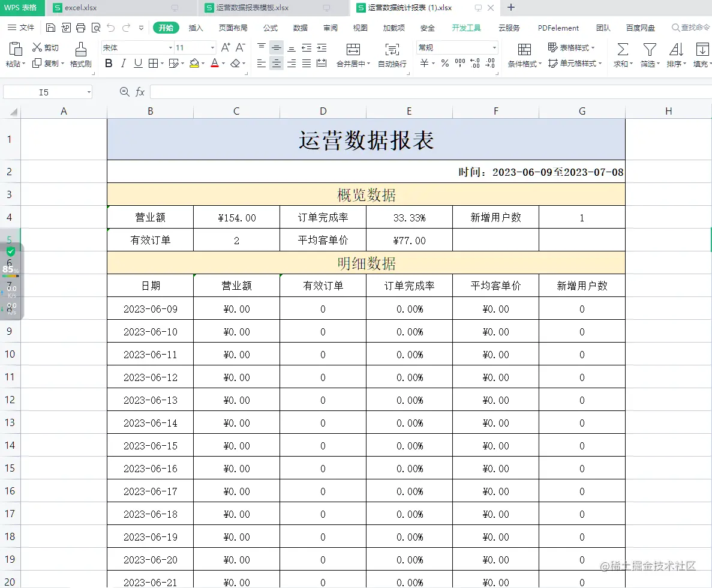712x588 pixels.
Task: Switch to the 开发工具 ribbon tab
Action: [466, 28]
